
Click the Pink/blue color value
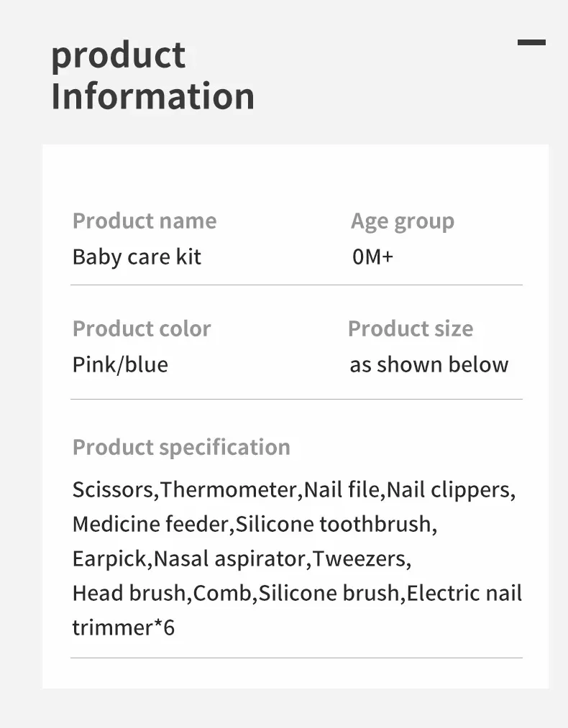pos(120,364)
